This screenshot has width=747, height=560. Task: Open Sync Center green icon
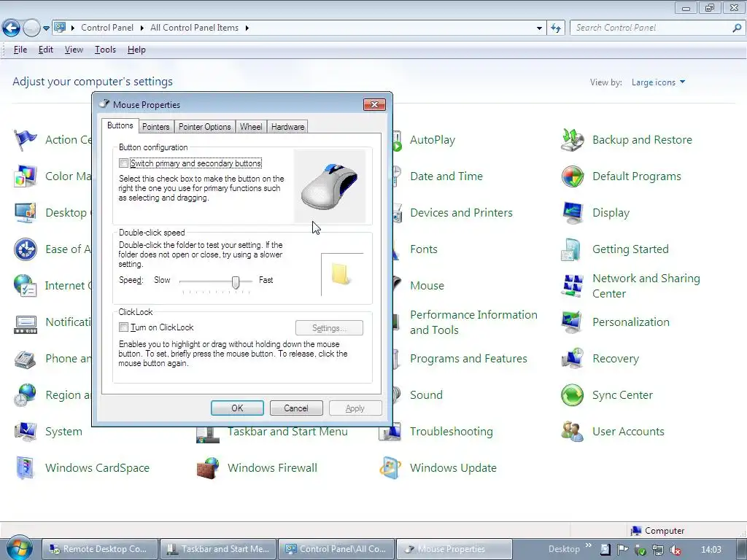pos(572,395)
